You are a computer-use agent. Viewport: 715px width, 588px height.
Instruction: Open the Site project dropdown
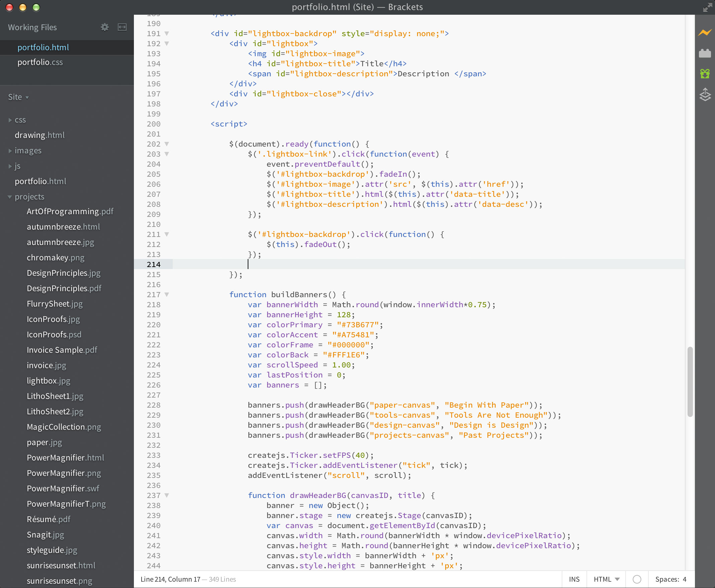tap(18, 97)
